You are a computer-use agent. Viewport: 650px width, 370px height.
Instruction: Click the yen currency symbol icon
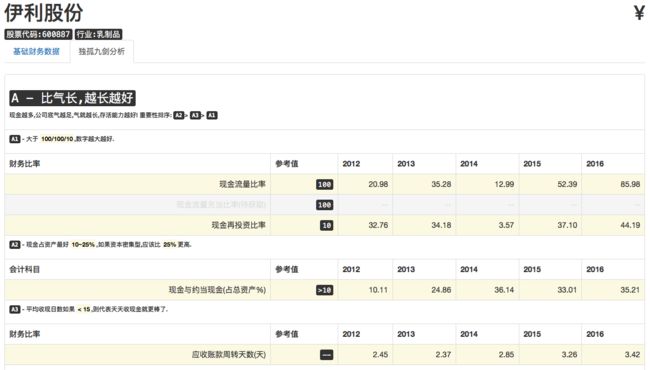(x=639, y=13)
